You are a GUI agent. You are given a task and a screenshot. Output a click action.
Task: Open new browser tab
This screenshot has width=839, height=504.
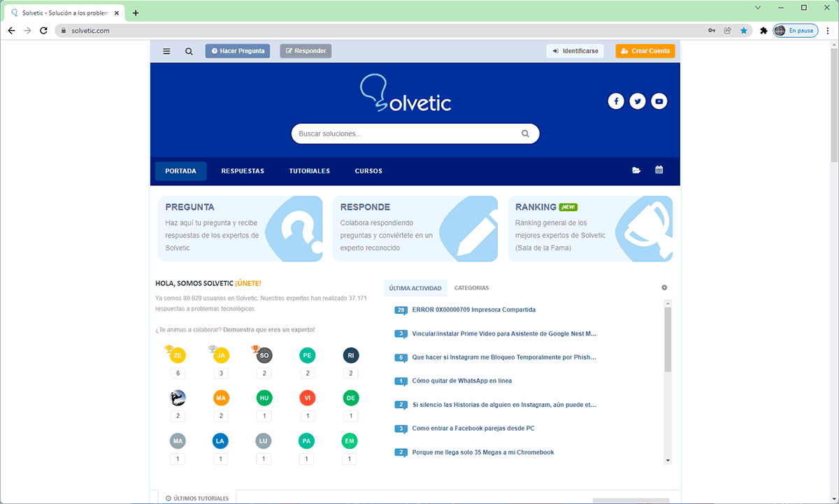click(x=136, y=13)
